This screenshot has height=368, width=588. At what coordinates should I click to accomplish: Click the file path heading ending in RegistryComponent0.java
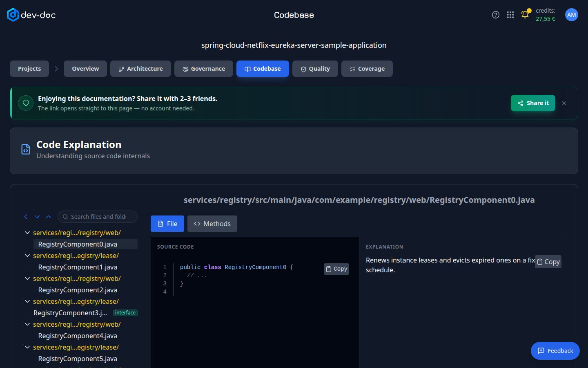tap(359, 200)
